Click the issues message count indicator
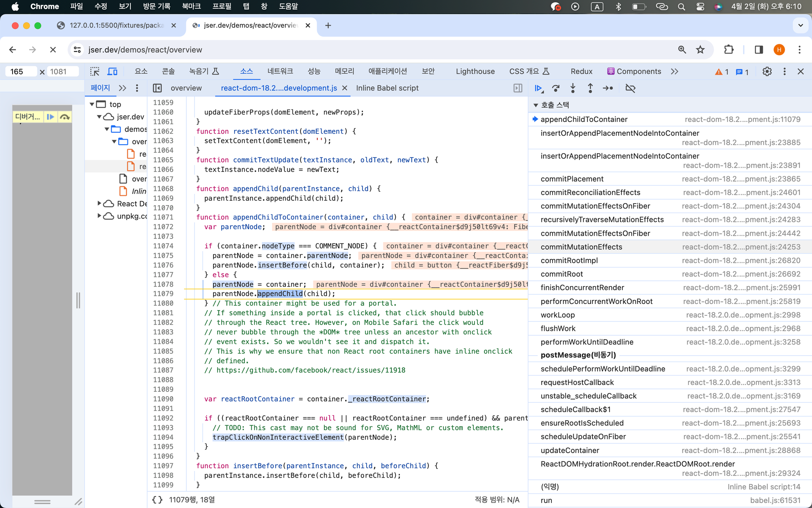Viewport: 812px width, 508px height. [742, 72]
